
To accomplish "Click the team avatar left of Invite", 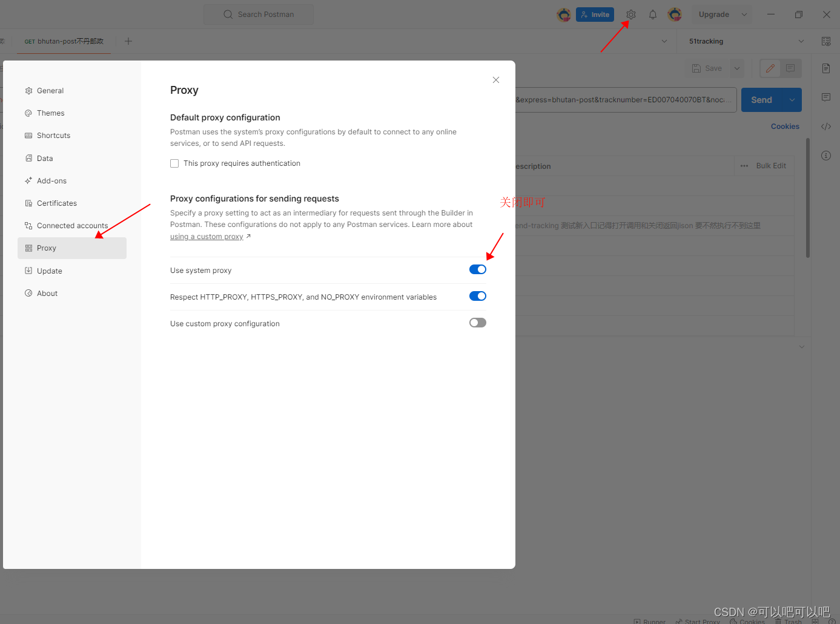I will [x=564, y=15].
